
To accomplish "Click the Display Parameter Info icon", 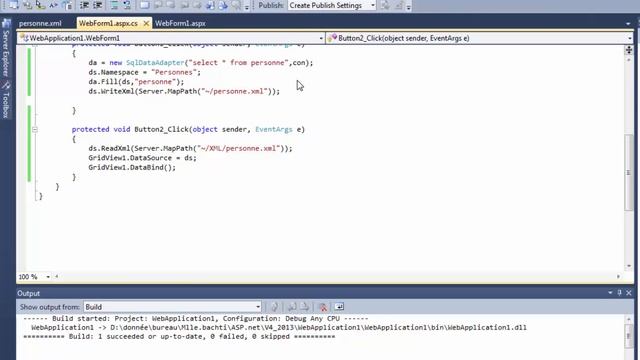I will coord(27,5).
